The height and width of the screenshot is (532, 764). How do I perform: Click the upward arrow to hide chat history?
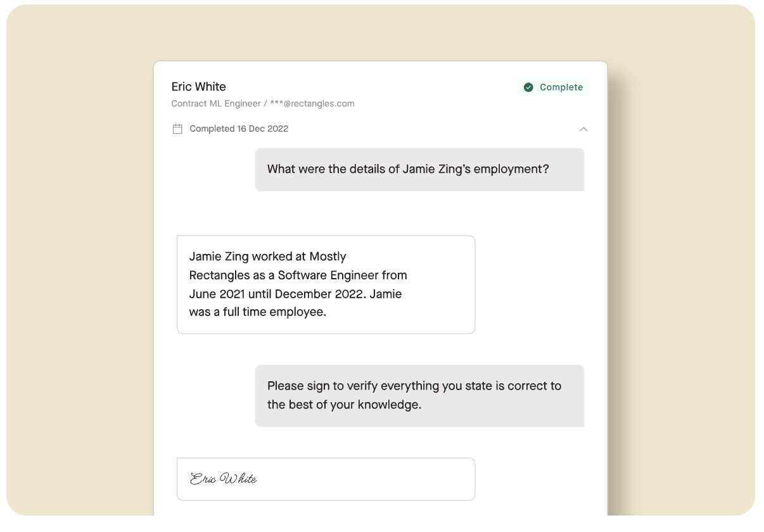click(x=583, y=129)
